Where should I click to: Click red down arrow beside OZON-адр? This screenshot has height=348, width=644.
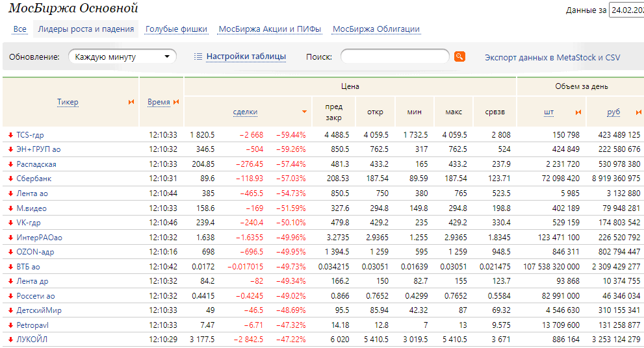[10, 252]
